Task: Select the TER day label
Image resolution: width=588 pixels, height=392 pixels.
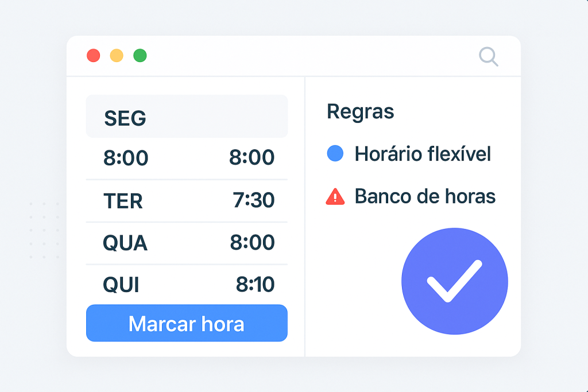Action: coord(123,201)
